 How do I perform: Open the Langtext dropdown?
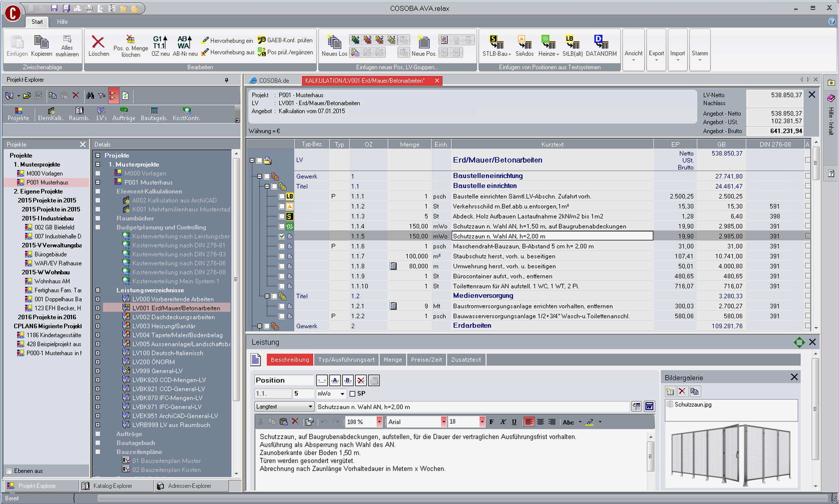[x=310, y=406]
